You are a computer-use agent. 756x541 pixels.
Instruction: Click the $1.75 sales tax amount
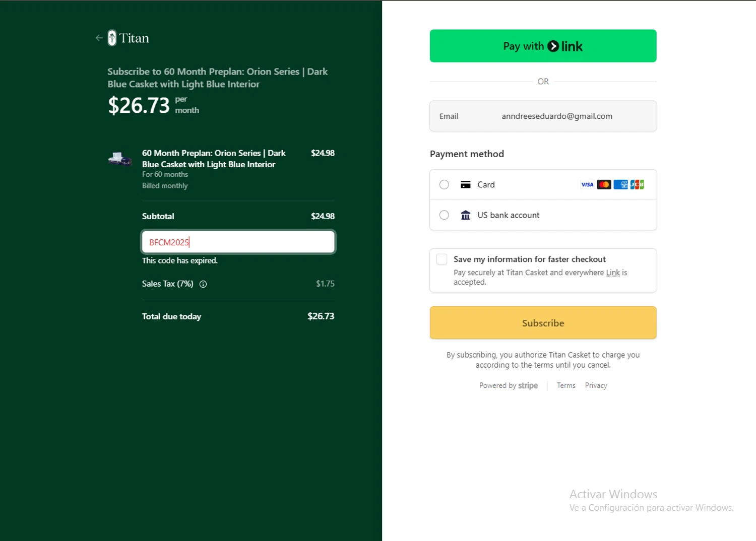tap(325, 284)
